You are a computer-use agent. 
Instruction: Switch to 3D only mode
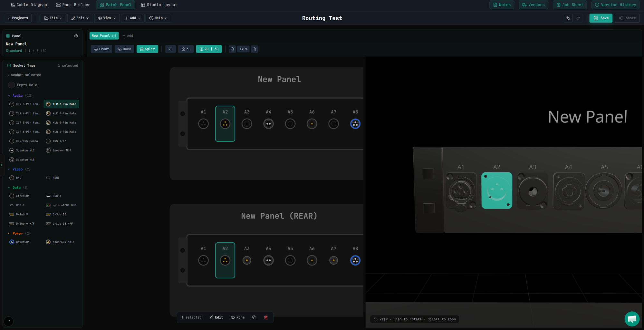186,49
